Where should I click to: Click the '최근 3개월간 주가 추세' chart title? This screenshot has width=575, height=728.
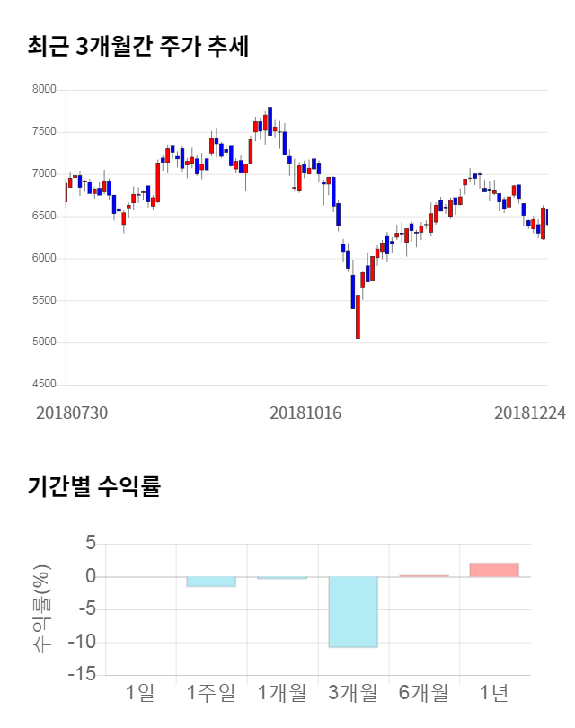tap(137, 47)
